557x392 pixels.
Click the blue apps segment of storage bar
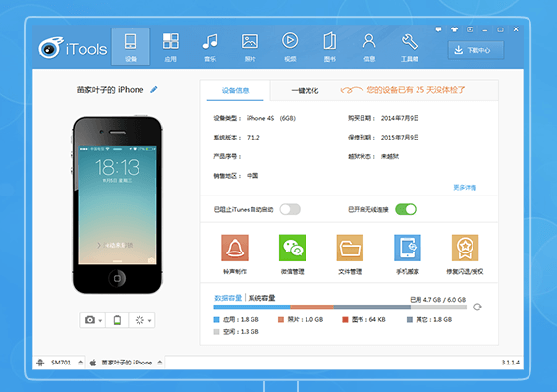coord(251,308)
